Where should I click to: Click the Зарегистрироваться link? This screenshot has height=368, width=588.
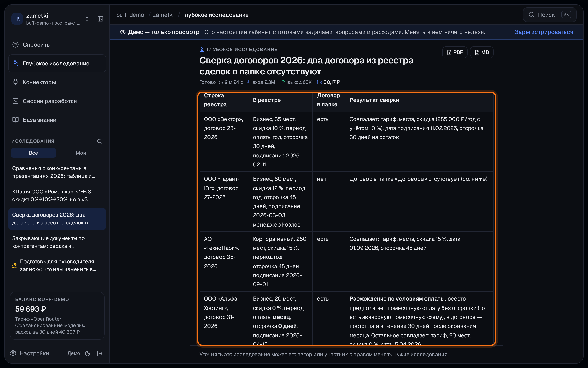tap(544, 32)
